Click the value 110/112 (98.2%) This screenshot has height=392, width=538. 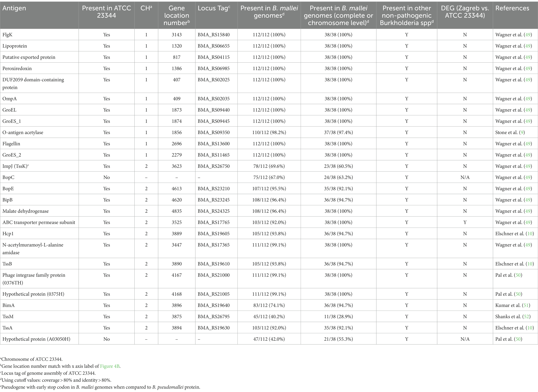269,132
